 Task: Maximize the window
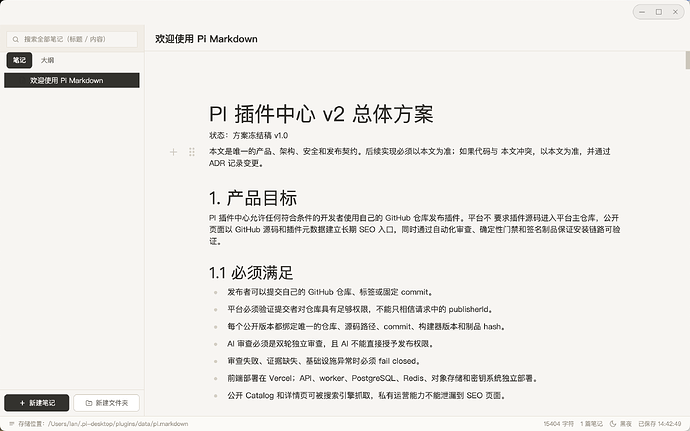coord(659,12)
